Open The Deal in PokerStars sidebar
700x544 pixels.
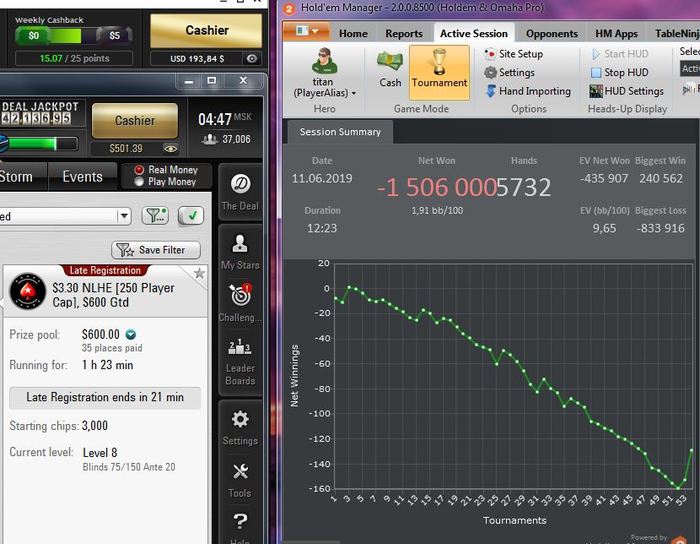240,192
